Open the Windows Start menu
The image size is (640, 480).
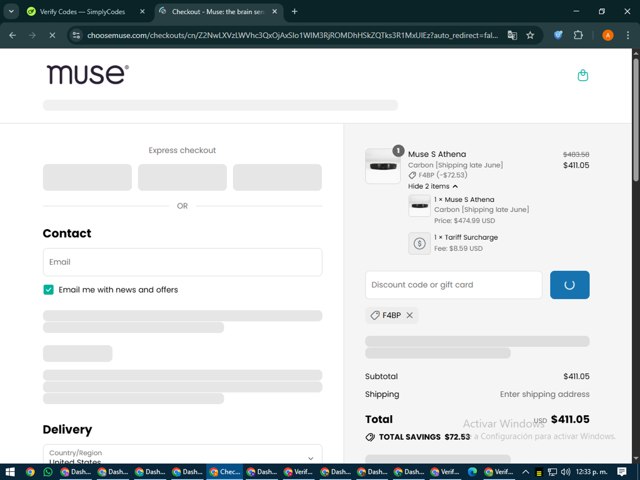[x=10, y=472]
